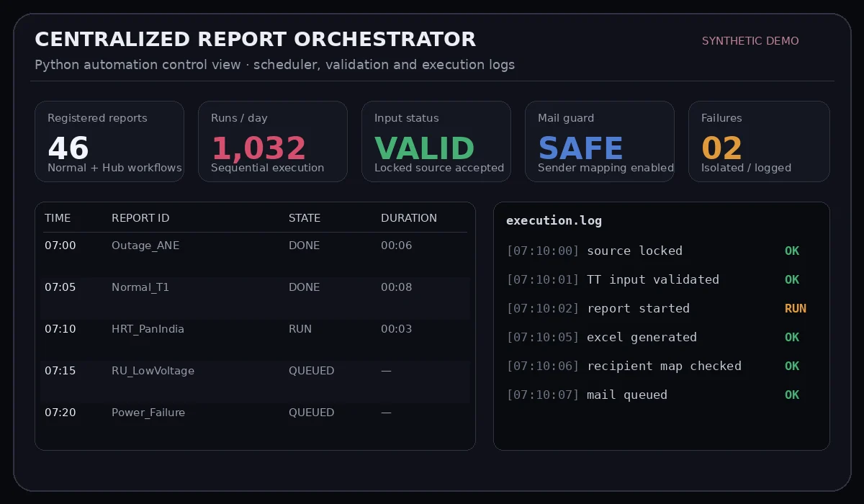The image size is (864, 504).
Task: Click the Isolated / logged caption
Action: click(x=746, y=168)
